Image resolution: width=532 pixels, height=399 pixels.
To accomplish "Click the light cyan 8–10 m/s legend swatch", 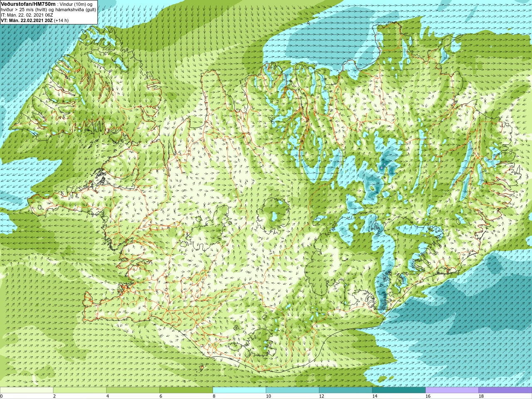I will coord(239,390).
